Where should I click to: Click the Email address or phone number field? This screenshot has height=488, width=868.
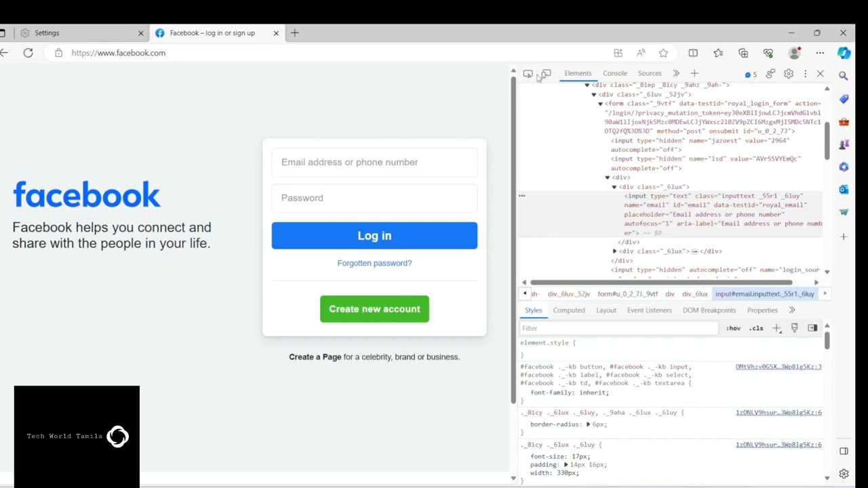click(374, 162)
